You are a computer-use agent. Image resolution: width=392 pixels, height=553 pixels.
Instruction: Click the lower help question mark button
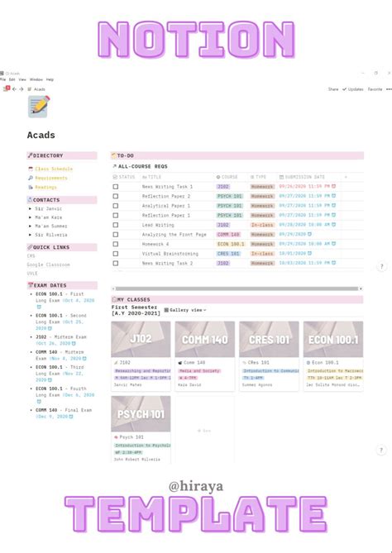[x=381, y=450]
